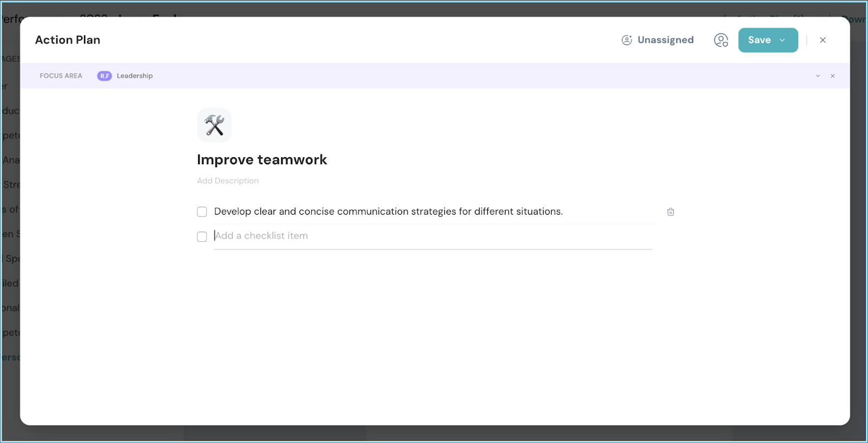Image resolution: width=868 pixels, height=443 pixels.
Task: Remove the Leadership focus area
Action: (x=833, y=76)
